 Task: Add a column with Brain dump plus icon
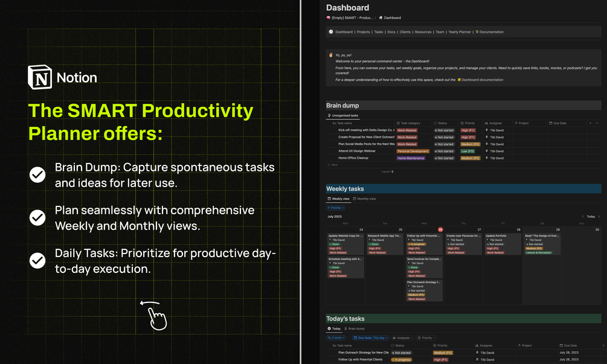point(590,123)
